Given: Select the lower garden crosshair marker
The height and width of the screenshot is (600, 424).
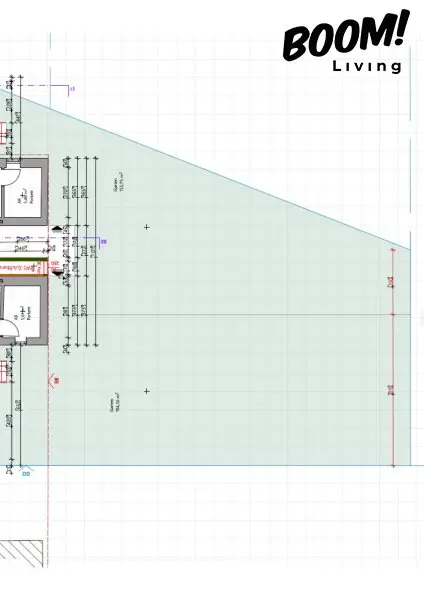Looking at the screenshot, I should 147,391.
